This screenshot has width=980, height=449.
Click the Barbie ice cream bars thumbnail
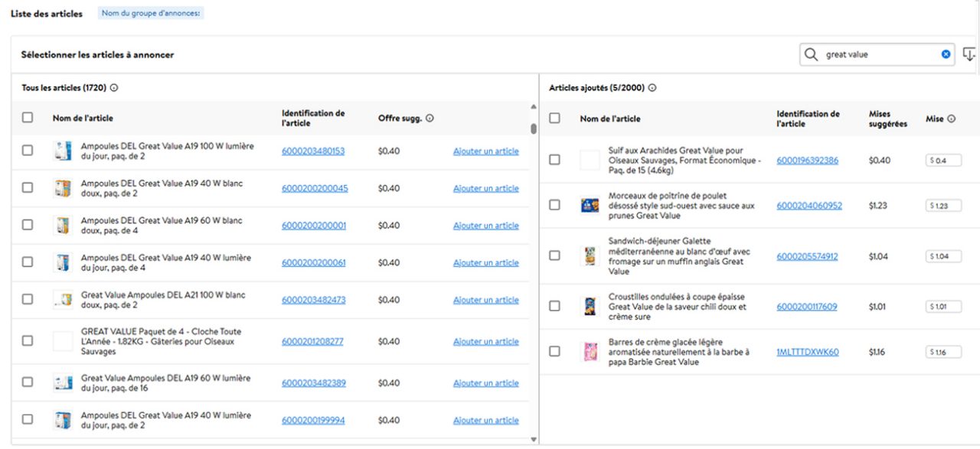(x=590, y=352)
